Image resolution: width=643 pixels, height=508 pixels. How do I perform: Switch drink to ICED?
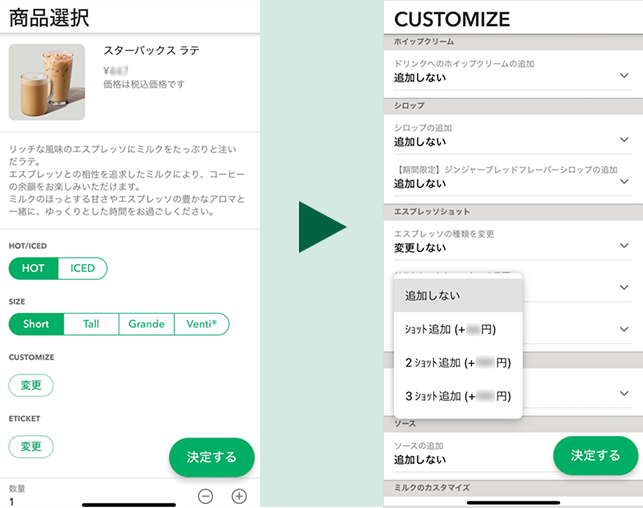click(82, 268)
